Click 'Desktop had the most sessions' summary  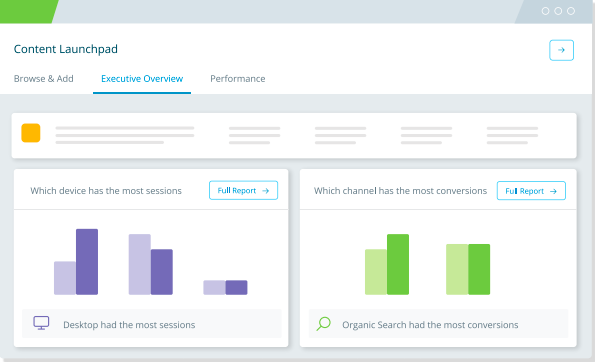129,325
